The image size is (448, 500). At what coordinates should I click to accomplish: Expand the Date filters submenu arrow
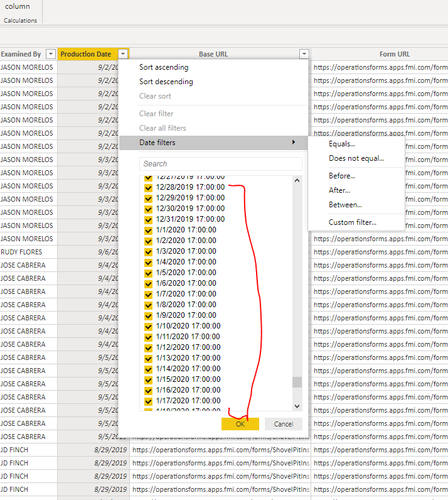(294, 142)
